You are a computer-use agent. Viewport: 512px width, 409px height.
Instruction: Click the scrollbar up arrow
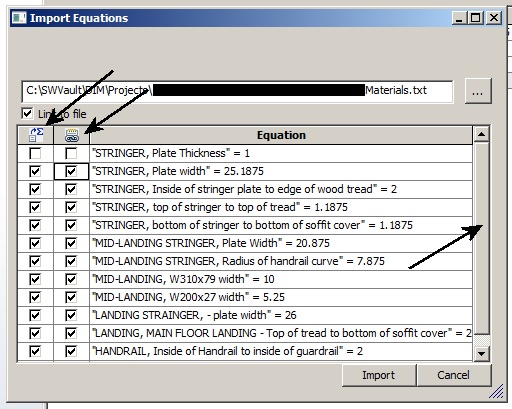click(481, 134)
